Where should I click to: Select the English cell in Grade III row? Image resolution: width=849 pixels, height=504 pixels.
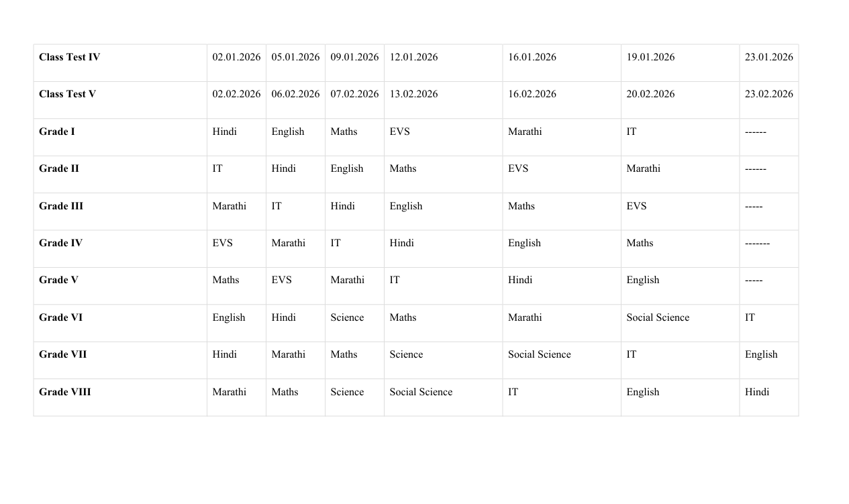406,206
